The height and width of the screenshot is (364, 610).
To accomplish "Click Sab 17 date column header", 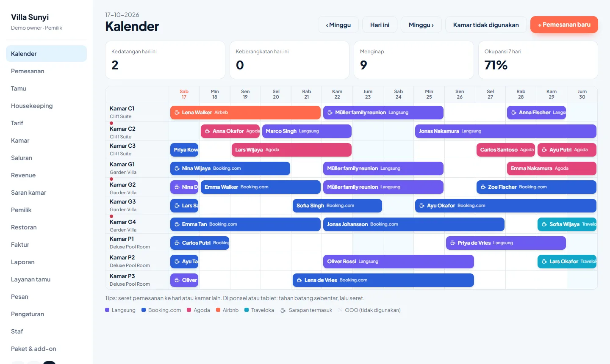I will point(184,94).
